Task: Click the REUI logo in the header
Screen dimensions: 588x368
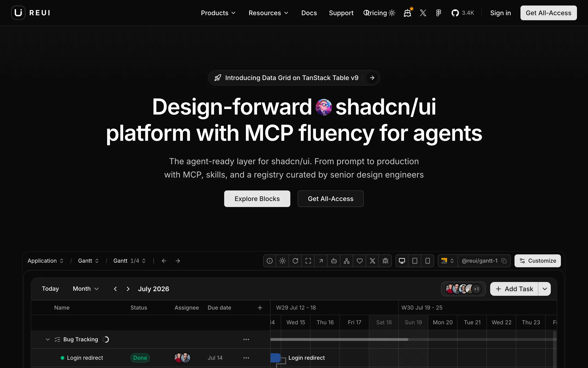Action: coord(31,13)
